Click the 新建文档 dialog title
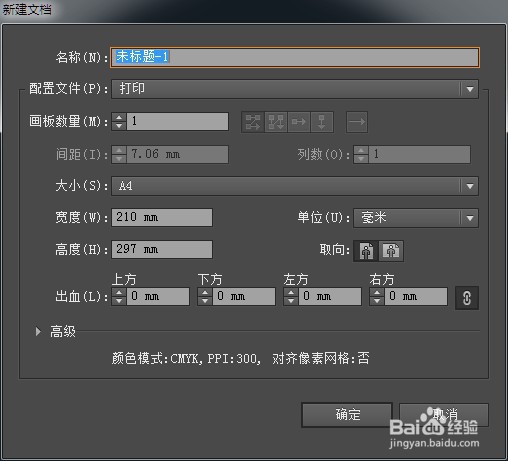 pos(27,9)
